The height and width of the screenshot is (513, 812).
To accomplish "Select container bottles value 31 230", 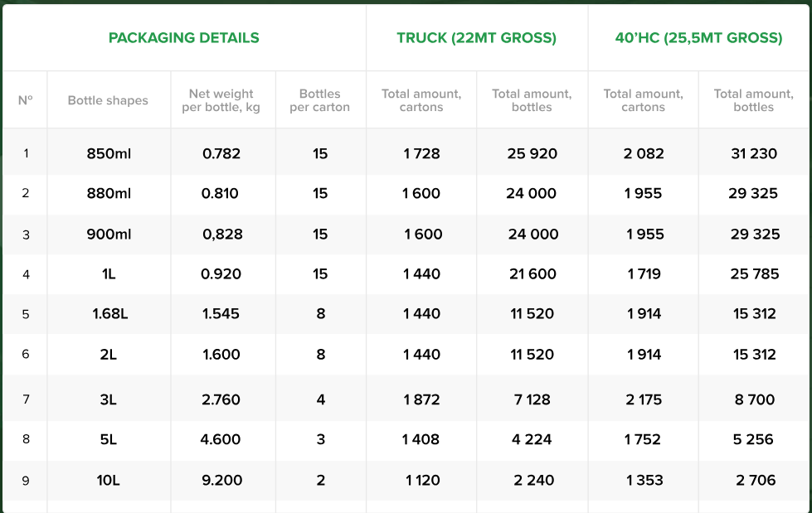I will 754,154.
